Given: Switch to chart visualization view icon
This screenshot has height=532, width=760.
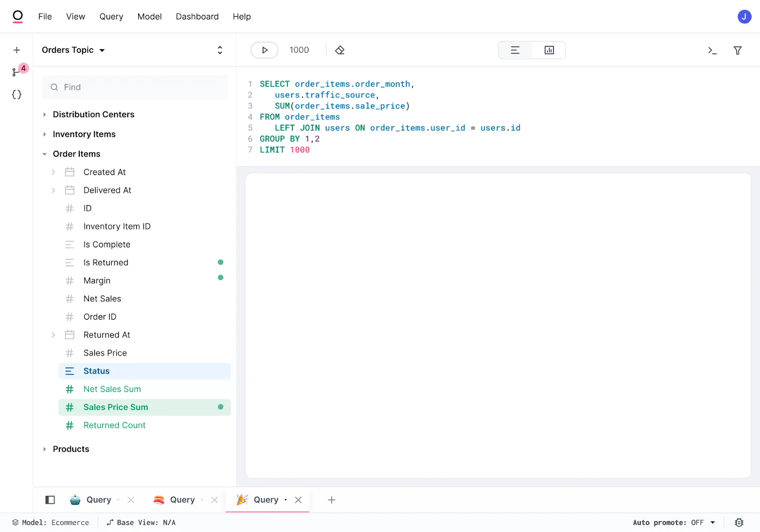Looking at the screenshot, I should 549,50.
